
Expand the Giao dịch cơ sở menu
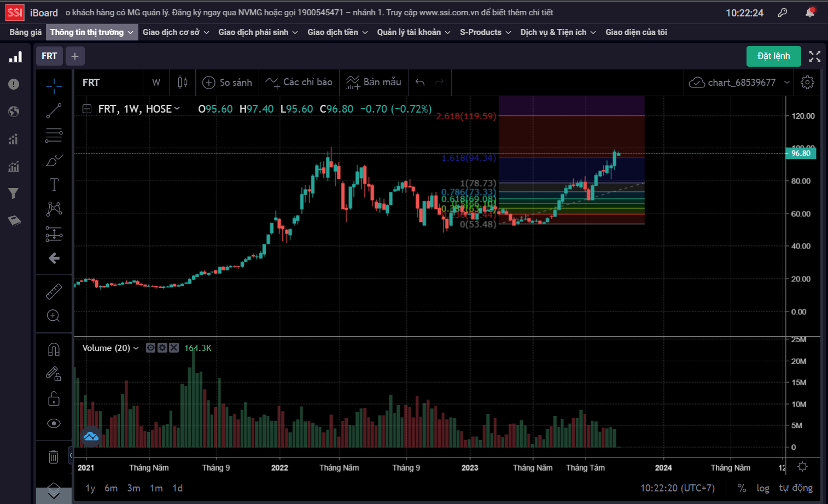click(176, 32)
